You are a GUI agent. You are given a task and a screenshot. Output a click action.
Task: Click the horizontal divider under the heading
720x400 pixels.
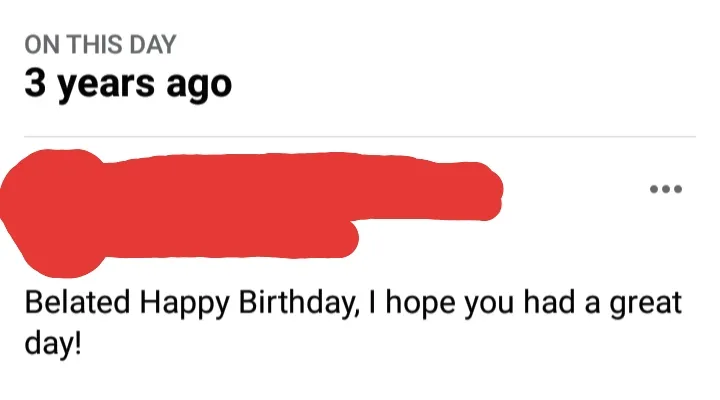coord(360,136)
